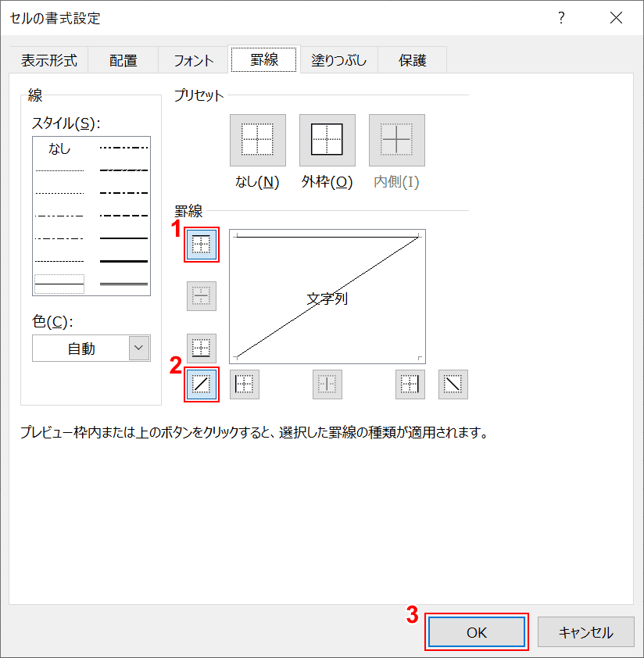This screenshot has width=644, height=658.
Task: Click the キャンセル button
Action: pyautogui.click(x=585, y=632)
